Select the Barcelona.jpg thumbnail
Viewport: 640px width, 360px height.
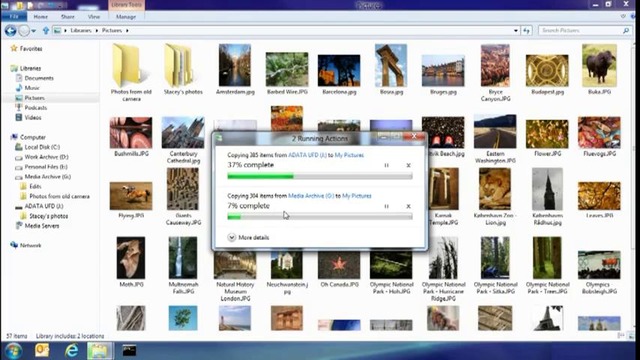click(x=339, y=71)
